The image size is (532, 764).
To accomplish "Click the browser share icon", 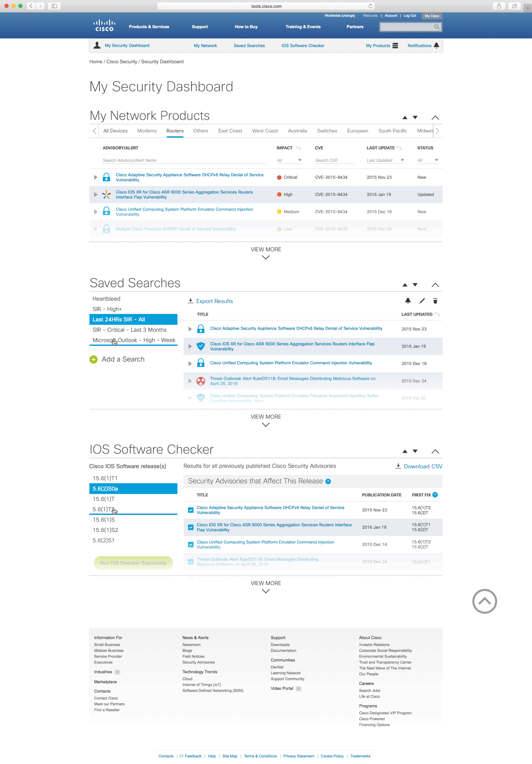I will tap(499, 6).
